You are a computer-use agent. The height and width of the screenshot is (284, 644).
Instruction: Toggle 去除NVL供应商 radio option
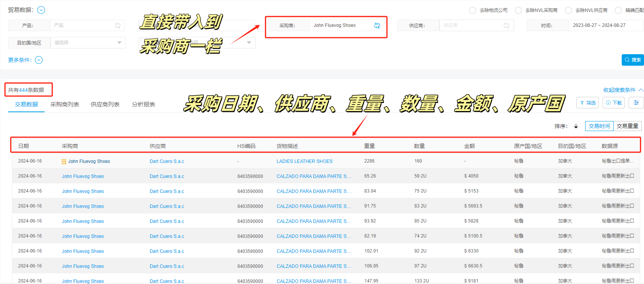(568, 10)
